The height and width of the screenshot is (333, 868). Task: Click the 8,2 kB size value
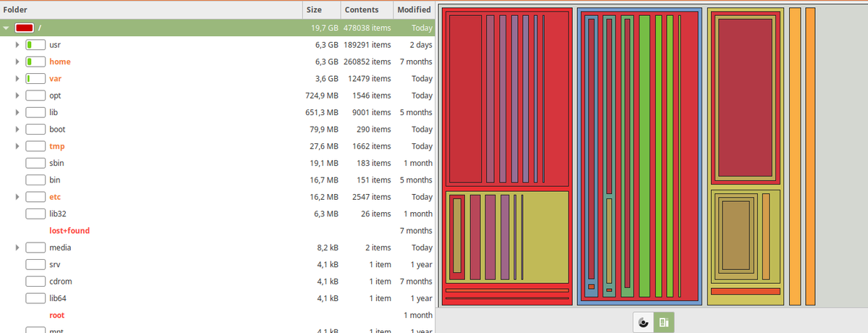(328, 248)
